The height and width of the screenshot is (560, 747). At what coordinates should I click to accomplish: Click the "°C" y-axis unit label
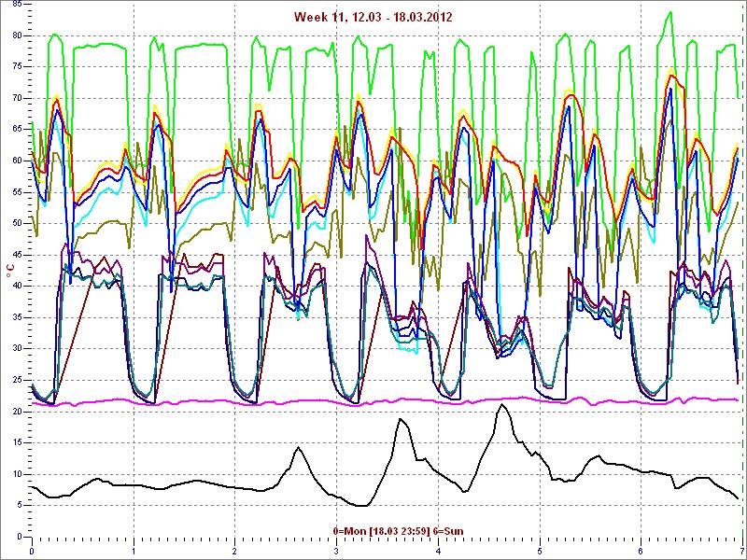coord(10,272)
